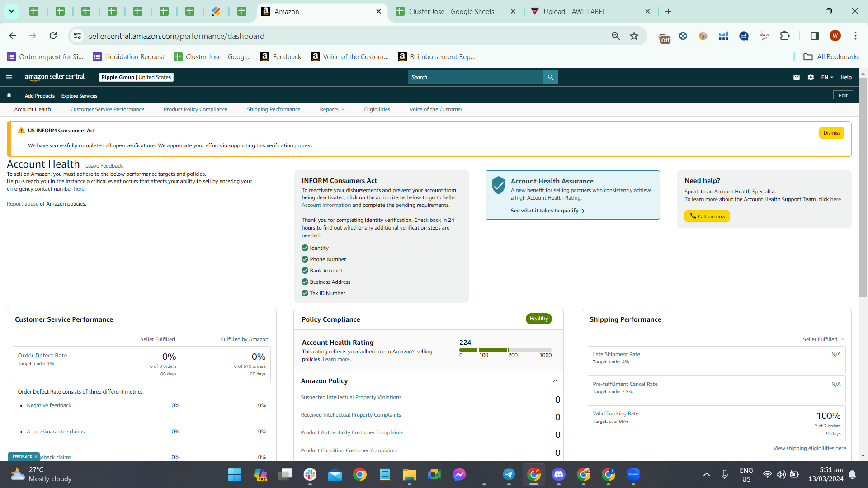868x488 pixels.
Task: Open the Voice of the Customer tab
Action: pos(436,109)
